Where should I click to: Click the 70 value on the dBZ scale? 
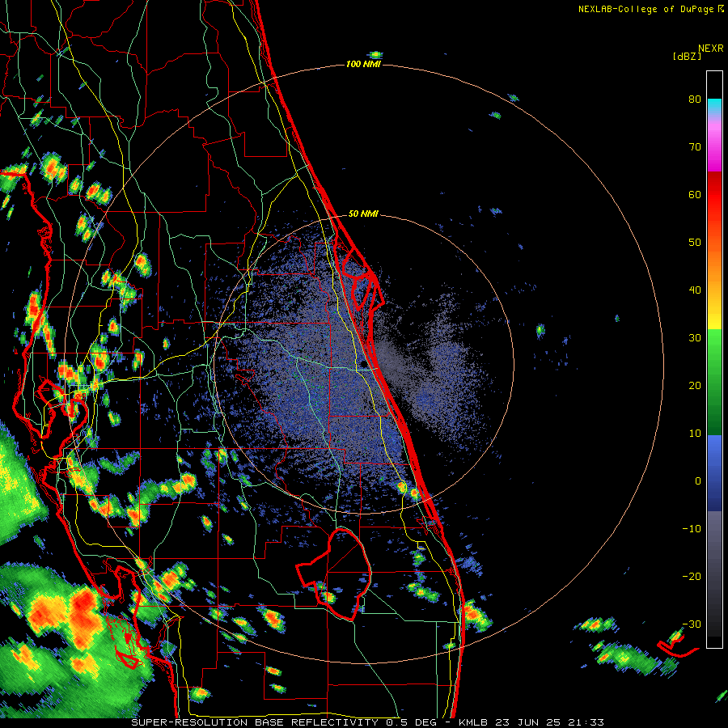(x=695, y=146)
